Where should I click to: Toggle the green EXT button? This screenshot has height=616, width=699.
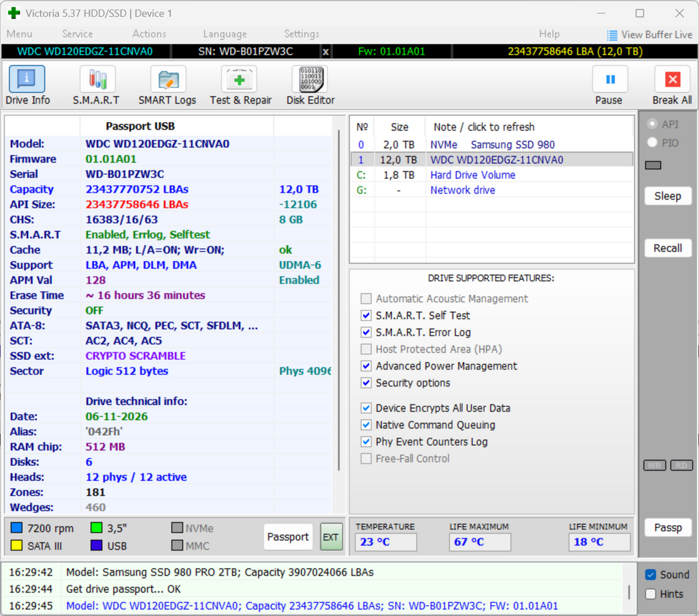coord(331,537)
